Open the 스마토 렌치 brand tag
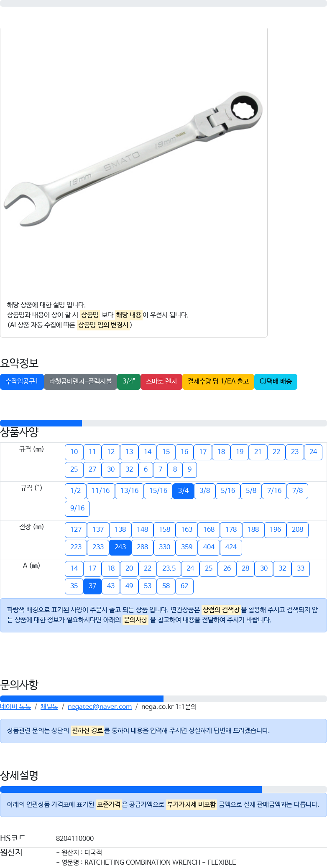Image resolution: width=327 pixels, height=868 pixels. coord(161,381)
